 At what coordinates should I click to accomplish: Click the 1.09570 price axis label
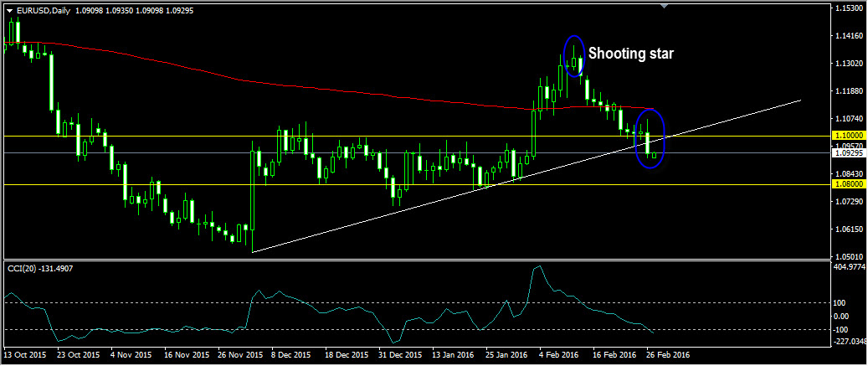tap(850, 146)
